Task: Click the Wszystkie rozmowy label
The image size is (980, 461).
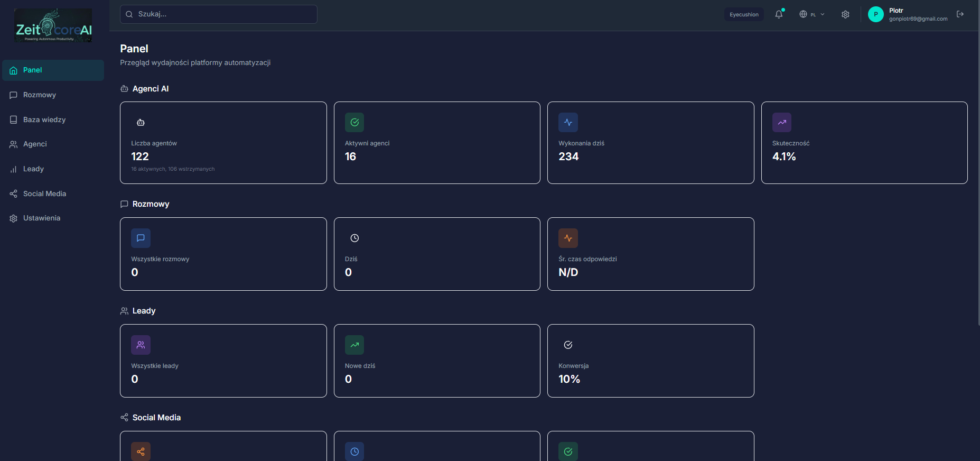Action: (x=160, y=259)
